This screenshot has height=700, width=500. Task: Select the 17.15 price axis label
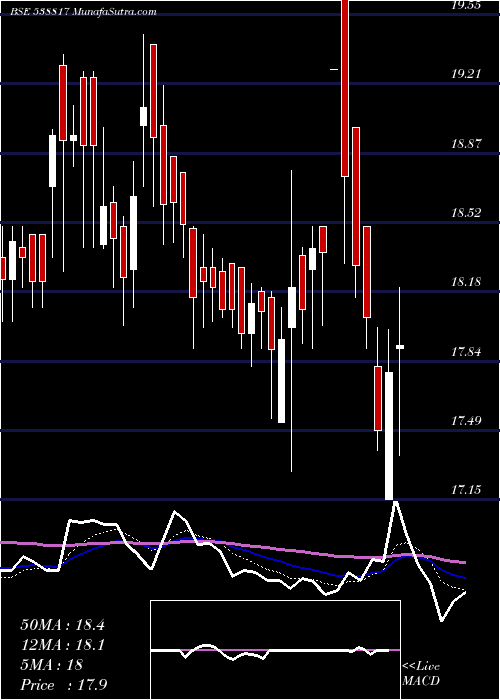tap(466, 490)
